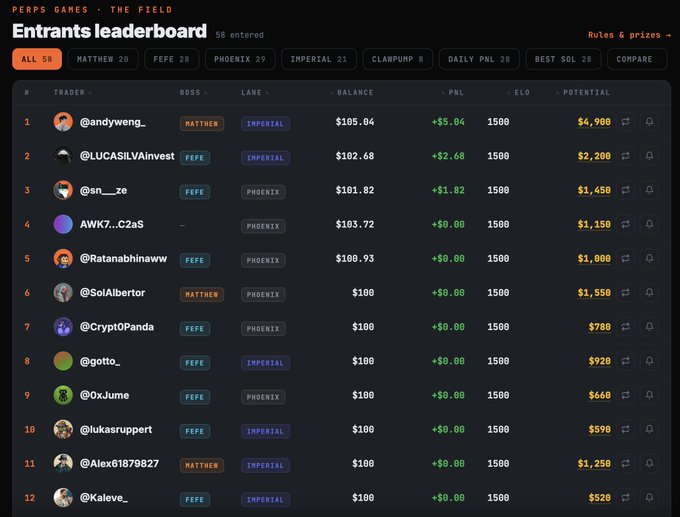Click the $105.04 balance value

355,122
